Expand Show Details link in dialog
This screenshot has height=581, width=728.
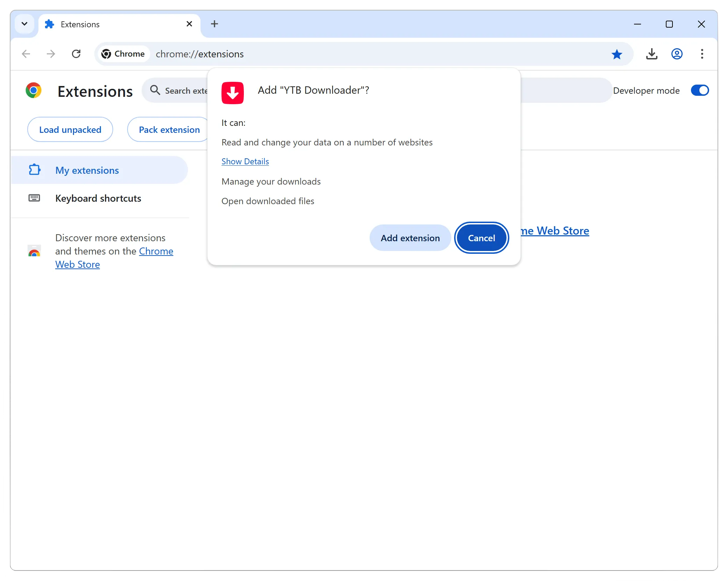[x=245, y=162]
